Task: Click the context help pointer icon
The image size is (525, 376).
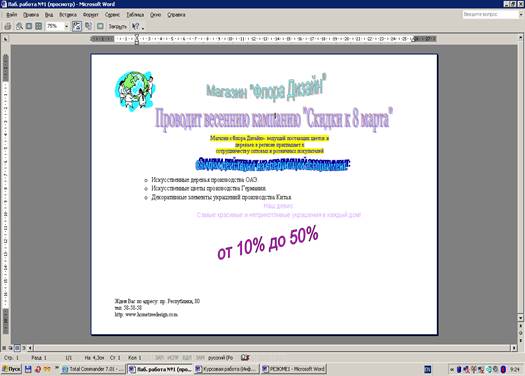Action: (136, 26)
